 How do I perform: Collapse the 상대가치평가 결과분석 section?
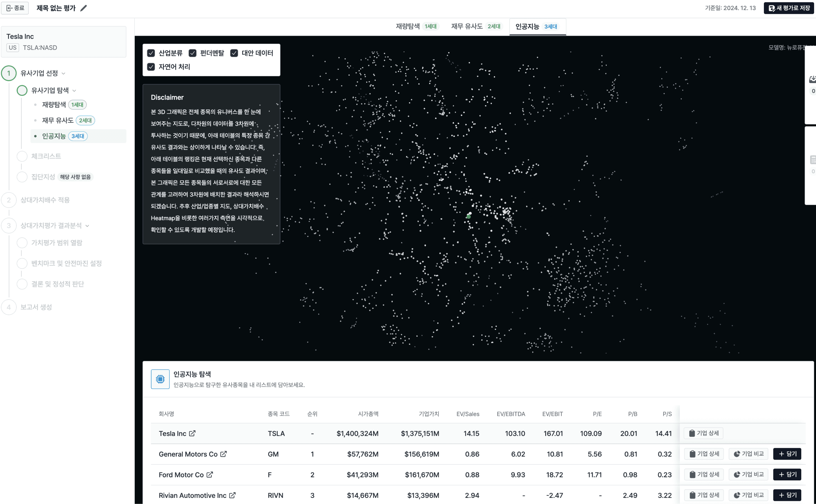point(87,225)
